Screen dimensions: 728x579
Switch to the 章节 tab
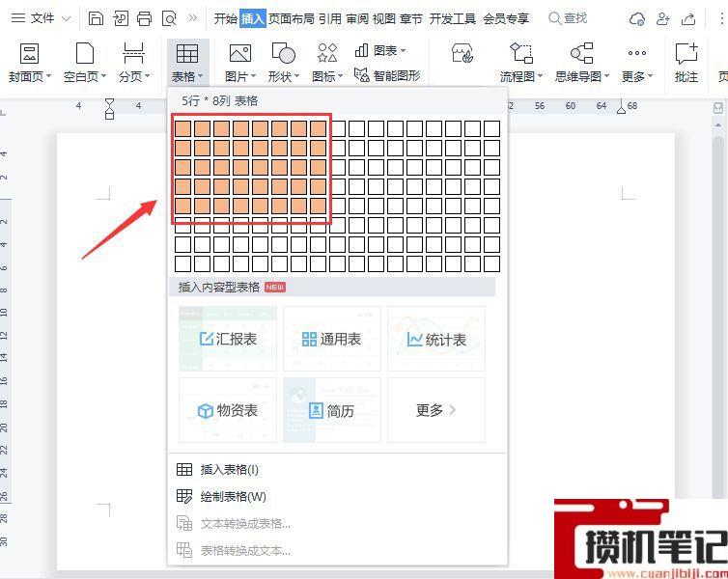coord(411,18)
